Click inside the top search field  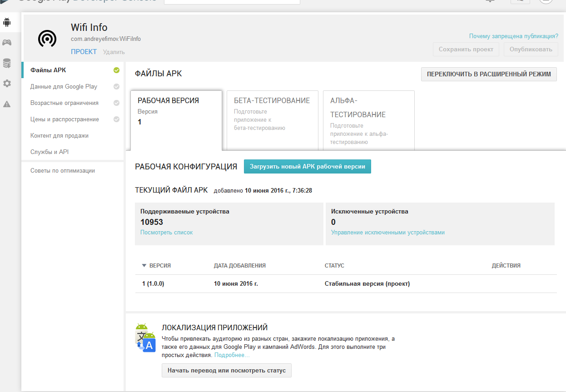232,2
